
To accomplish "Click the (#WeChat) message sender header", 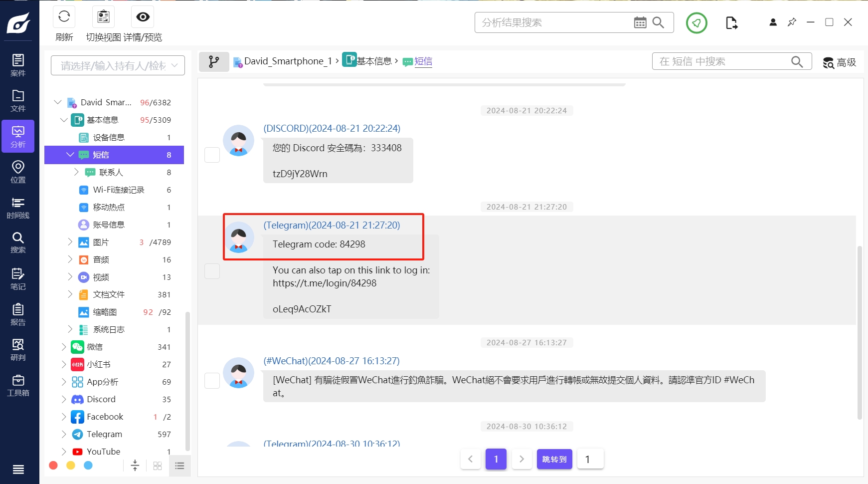I will click(332, 361).
